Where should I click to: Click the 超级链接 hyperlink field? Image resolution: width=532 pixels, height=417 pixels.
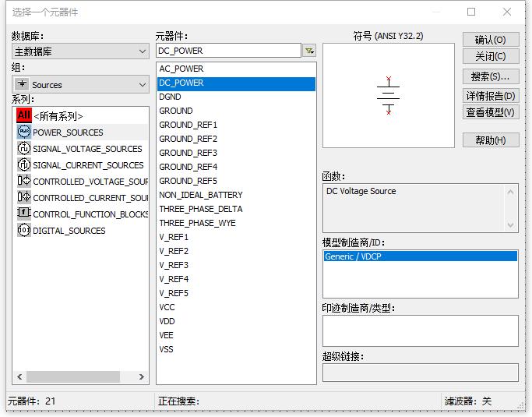point(421,373)
